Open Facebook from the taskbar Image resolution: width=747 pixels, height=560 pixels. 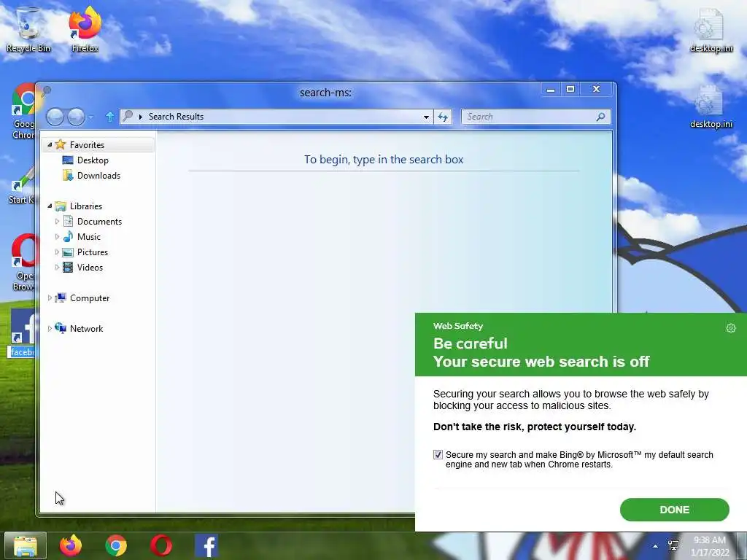tap(206, 545)
